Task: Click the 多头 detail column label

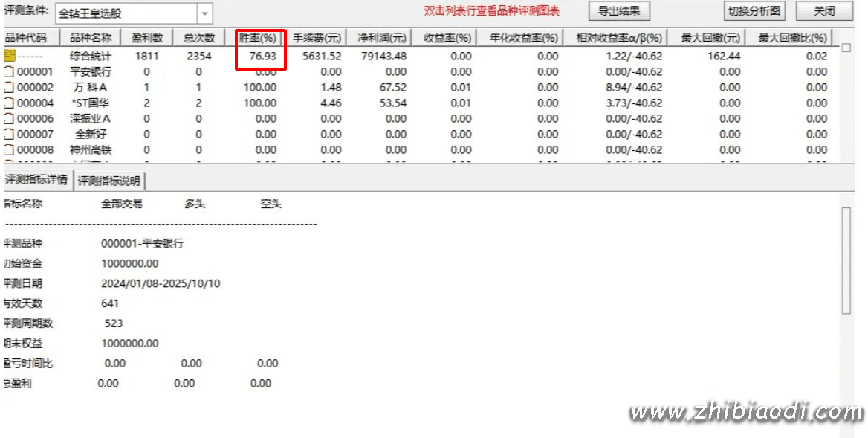Action: (x=195, y=204)
